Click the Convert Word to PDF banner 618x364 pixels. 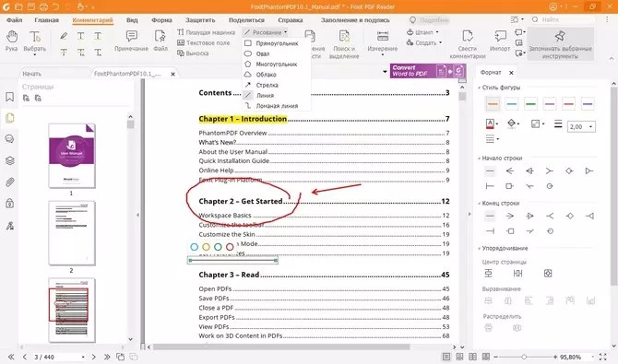tap(427, 71)
